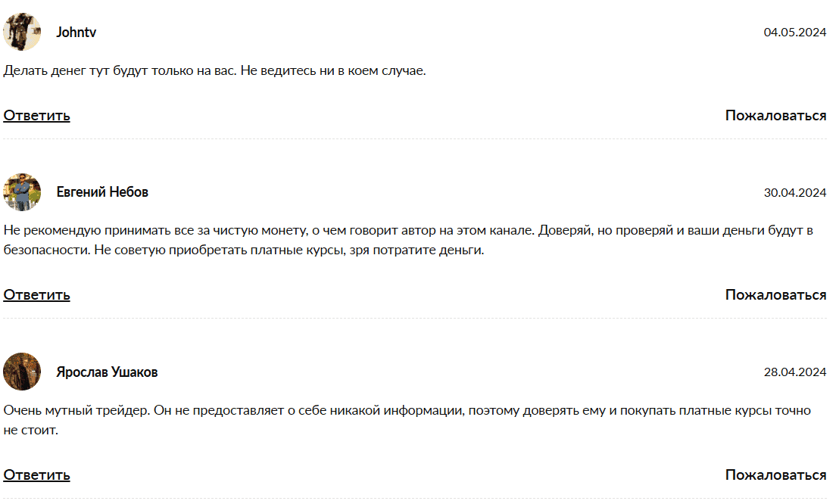
Task: Click the line starting "Очень мутный трейдер"
Action: click(407, 410)
